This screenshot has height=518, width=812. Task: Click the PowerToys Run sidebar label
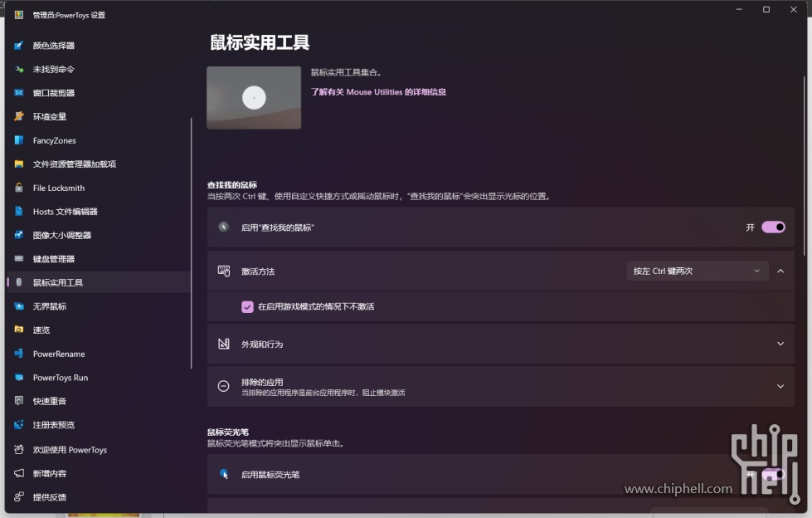pyautogui.click(x=61, y=378)
